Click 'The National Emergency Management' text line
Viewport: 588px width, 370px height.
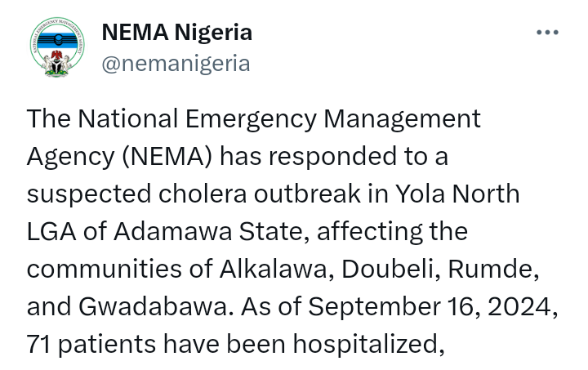(253, 118)
